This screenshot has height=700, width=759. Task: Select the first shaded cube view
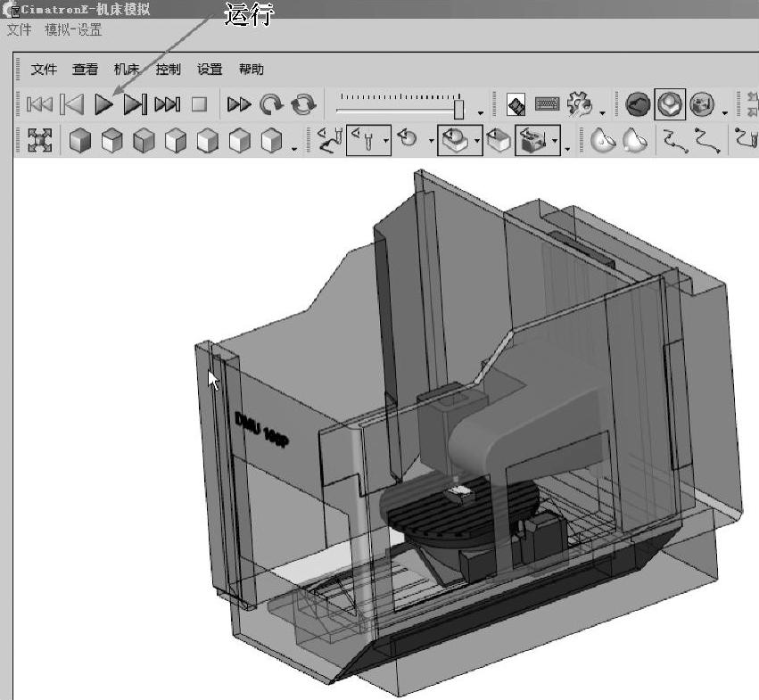click(x=80, y=141)
